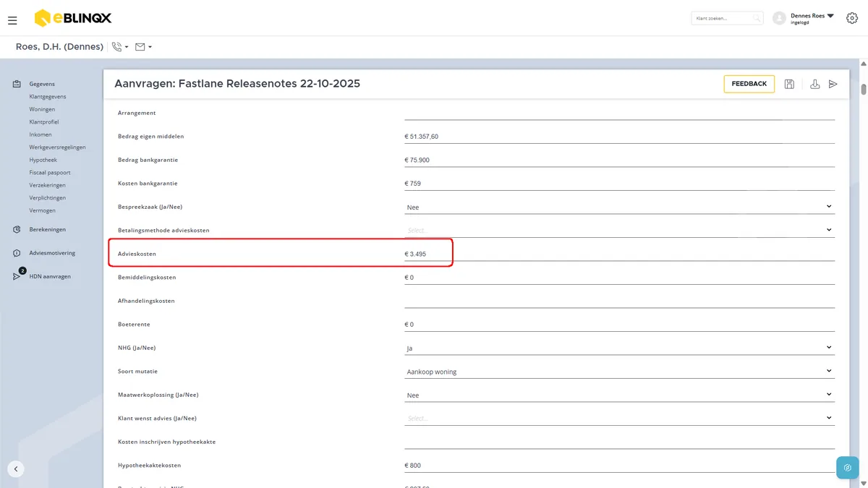Navigate to Klantgegevens
This screenshot has height=488, width=868.
48,97
